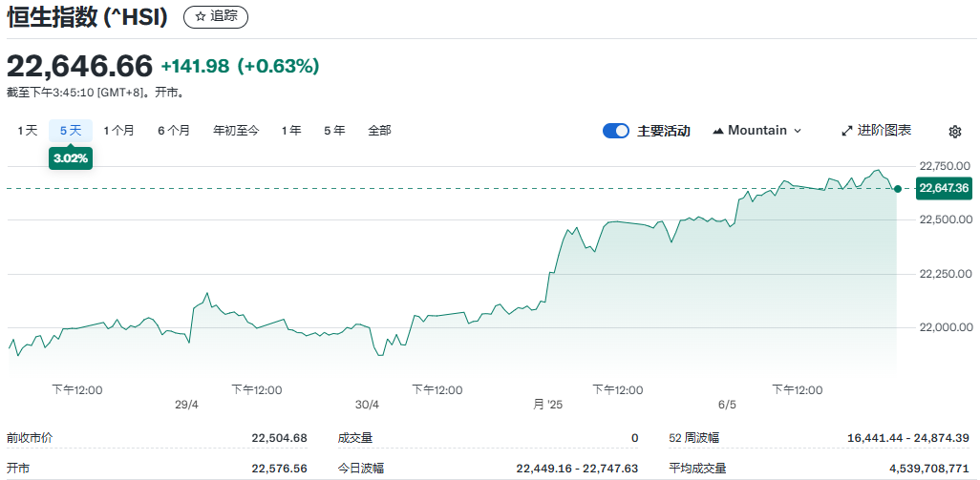Click the 恒生指数 (^HSI) title

coord(88,17)
